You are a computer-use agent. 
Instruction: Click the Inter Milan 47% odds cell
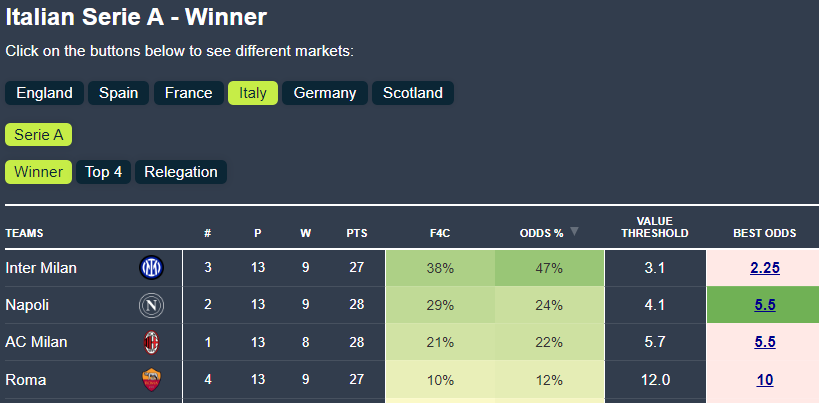549,268
